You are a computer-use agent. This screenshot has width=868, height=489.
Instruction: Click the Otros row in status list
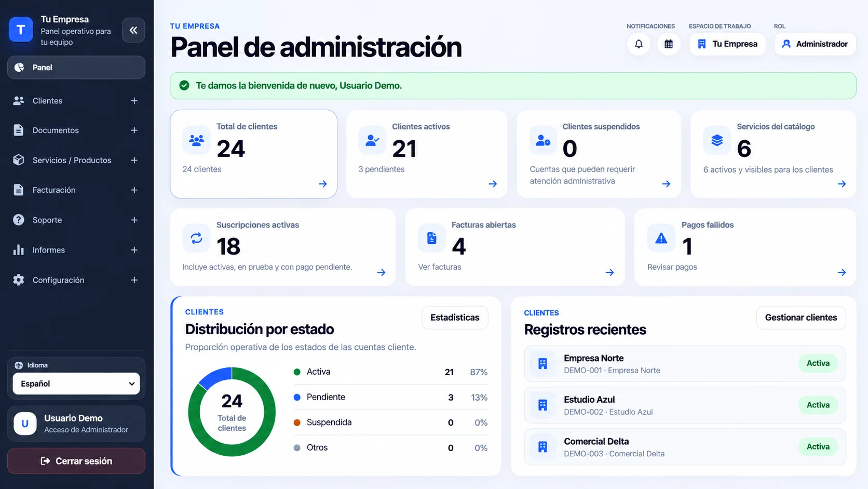point(390,448)
